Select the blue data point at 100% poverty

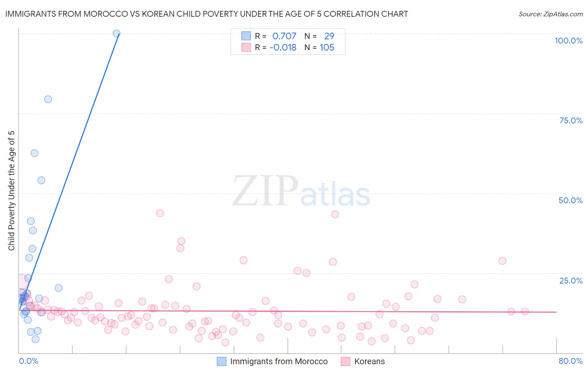pyautogui.click(x=117, y=33)
